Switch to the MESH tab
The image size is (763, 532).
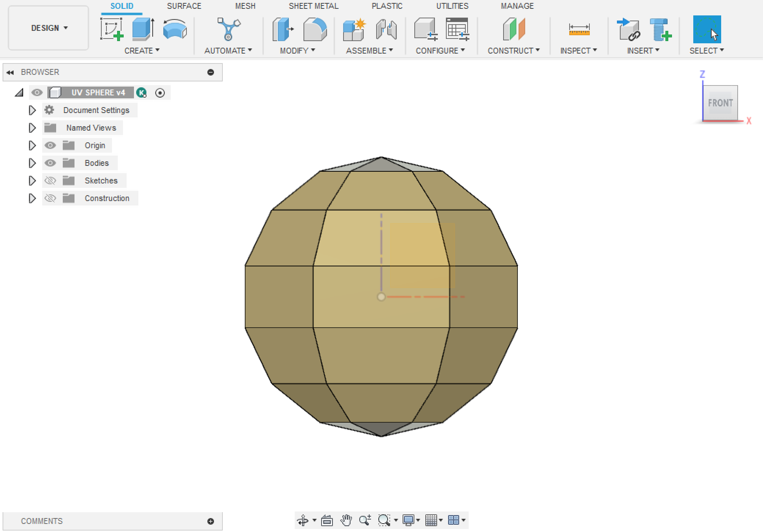click(245, 6)
